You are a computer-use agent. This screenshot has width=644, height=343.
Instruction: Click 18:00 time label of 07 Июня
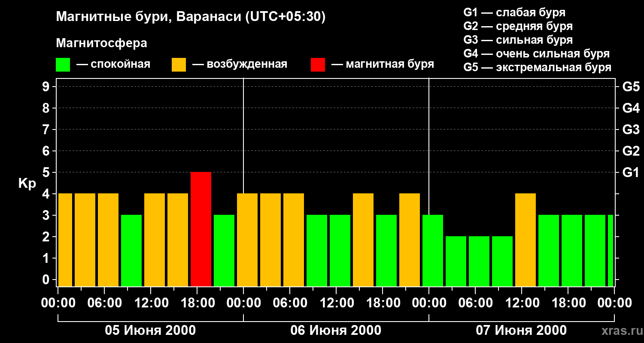click(x=568, y=303)
